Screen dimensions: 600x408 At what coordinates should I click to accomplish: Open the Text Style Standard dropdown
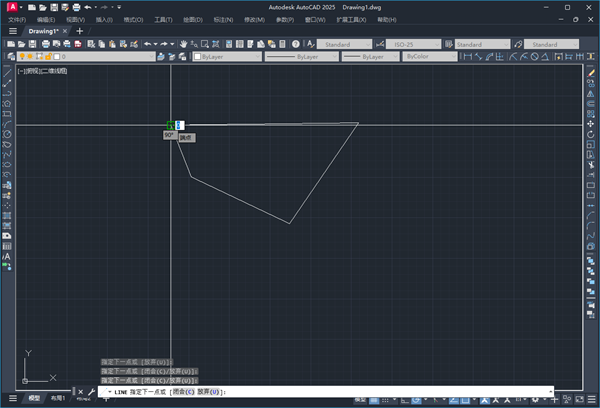[x=344, y=44]
